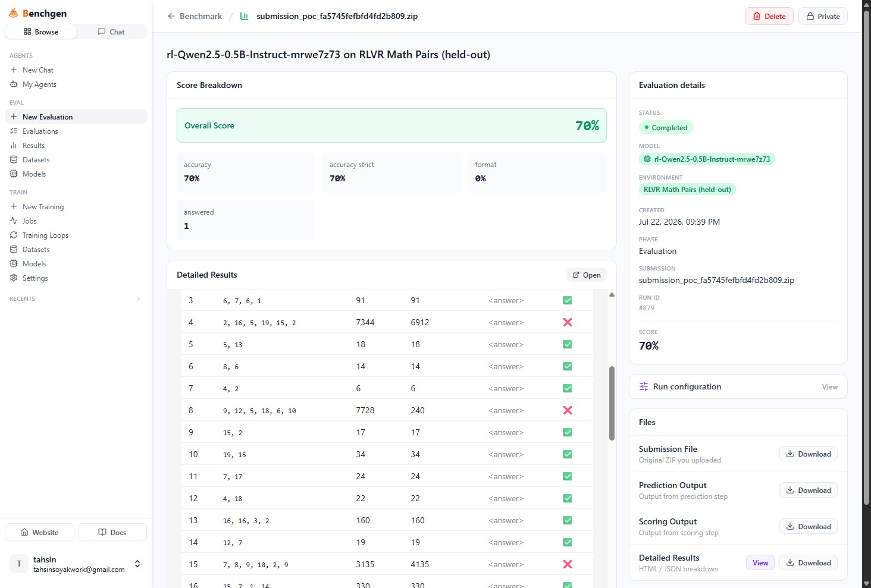Screen dimensions: 871x588
Task: Click the 4135 value in row 15
Action: coord(420,564)
